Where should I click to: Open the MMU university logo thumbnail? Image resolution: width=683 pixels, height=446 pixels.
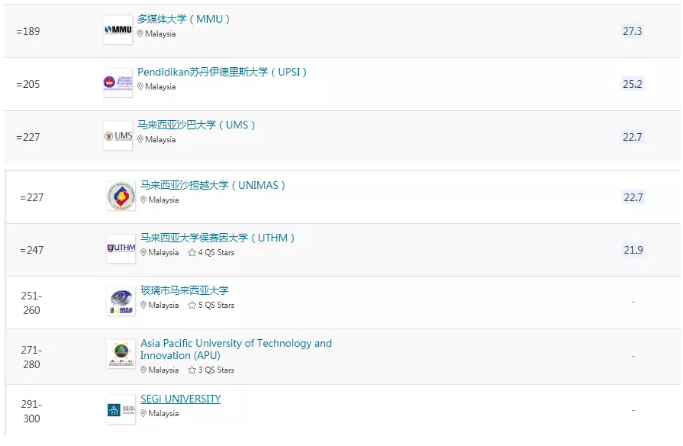118,30
